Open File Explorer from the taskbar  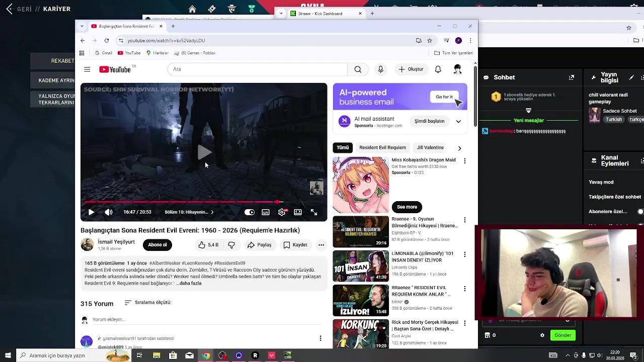tap(156, 355)
